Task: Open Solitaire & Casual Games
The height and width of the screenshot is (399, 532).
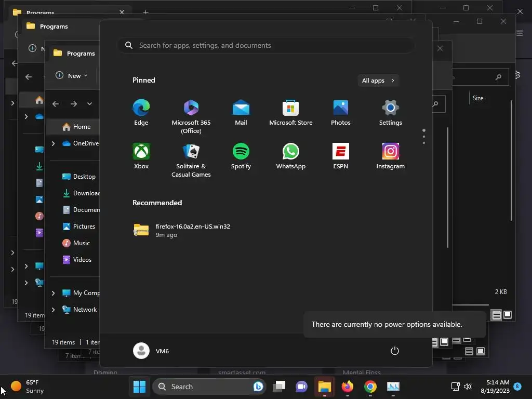Action: point(191,161)
